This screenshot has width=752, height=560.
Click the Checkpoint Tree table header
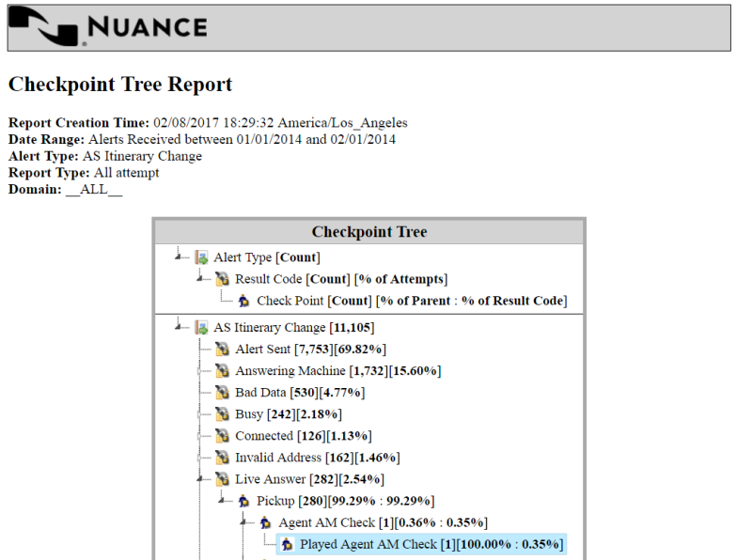(x=368, y=232)
